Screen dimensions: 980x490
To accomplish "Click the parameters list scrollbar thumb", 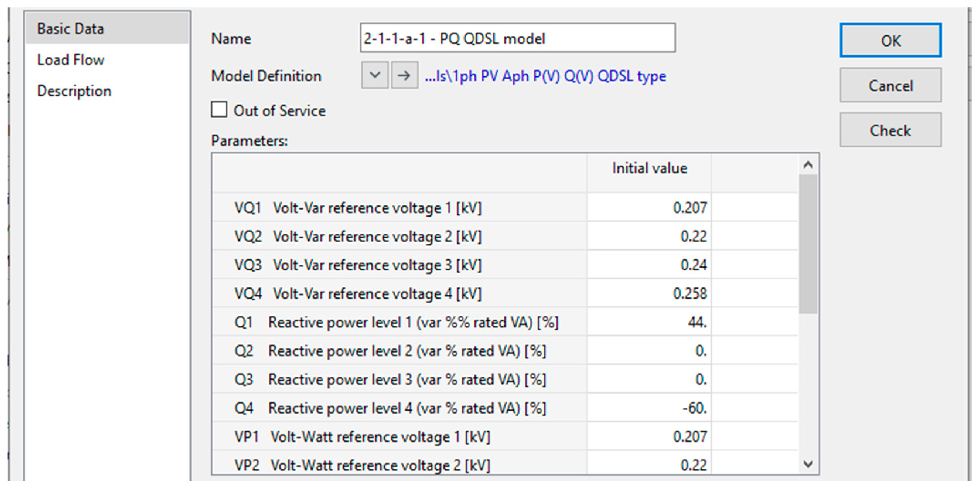I will [808, 244].
